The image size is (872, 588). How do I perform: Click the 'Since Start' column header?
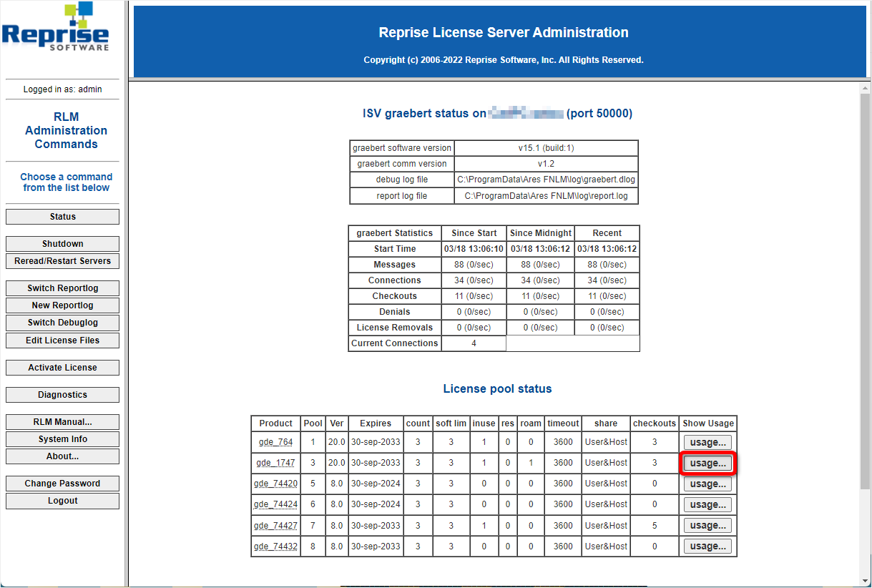point(474,233)
